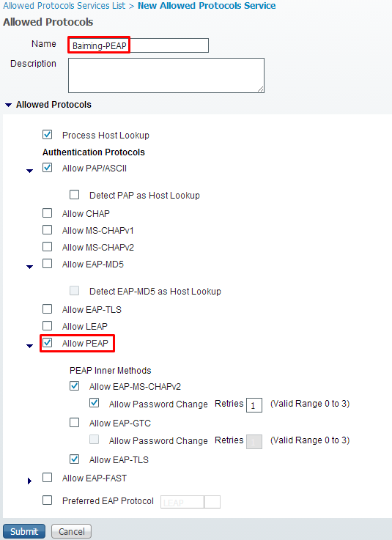Click the EAP-MS-CHAPv2 Retries field
The width and height of the screenshot is (392, 540).
point(254,405)
